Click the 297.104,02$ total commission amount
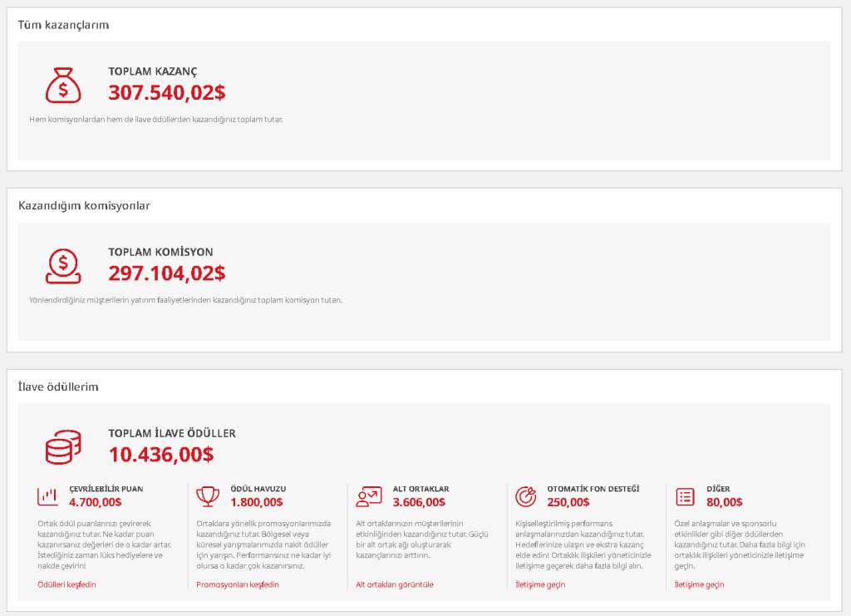The height and width of the screenshot is (616, 851). [x=166, y=274]
